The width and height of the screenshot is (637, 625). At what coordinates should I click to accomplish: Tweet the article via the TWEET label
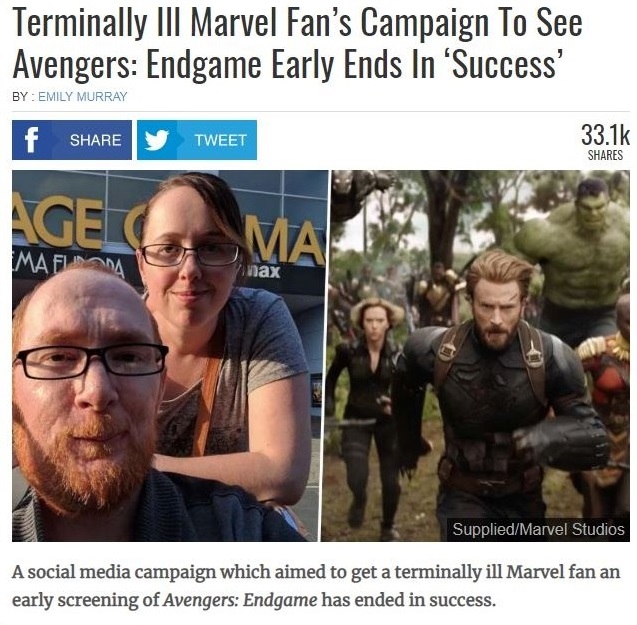click(221, 140)
